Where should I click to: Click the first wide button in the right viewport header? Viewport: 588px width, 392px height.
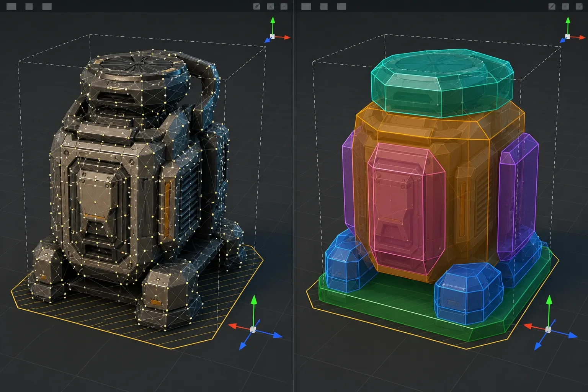(306, 7)
